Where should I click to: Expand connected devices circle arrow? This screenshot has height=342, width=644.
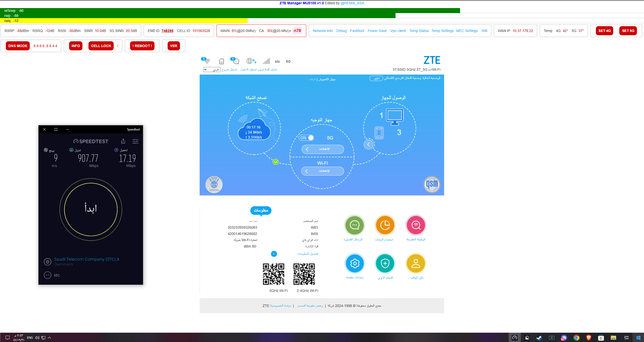[x=369, y=144]
